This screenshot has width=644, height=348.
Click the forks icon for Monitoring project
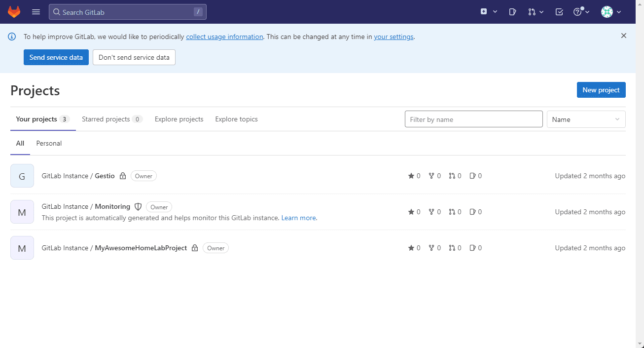pos(431,212)
